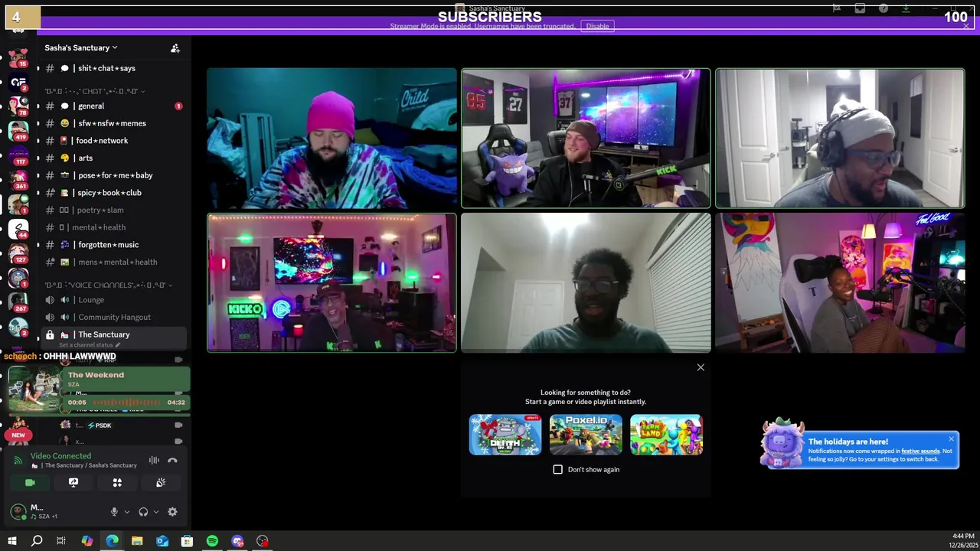Focus the woman in white gaming chair video
The height and width of the screenshot is (551, 980).
pyautogui.click(x=840, y=282)
